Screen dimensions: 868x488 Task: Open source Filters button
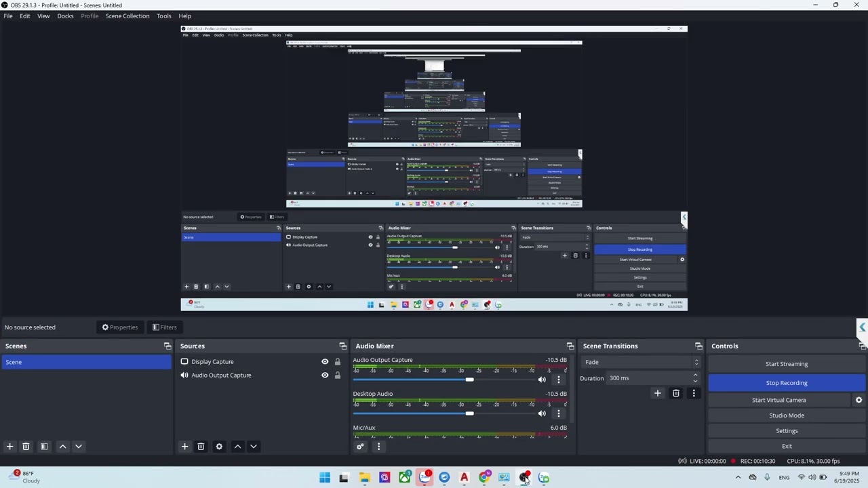click(165, 327)
